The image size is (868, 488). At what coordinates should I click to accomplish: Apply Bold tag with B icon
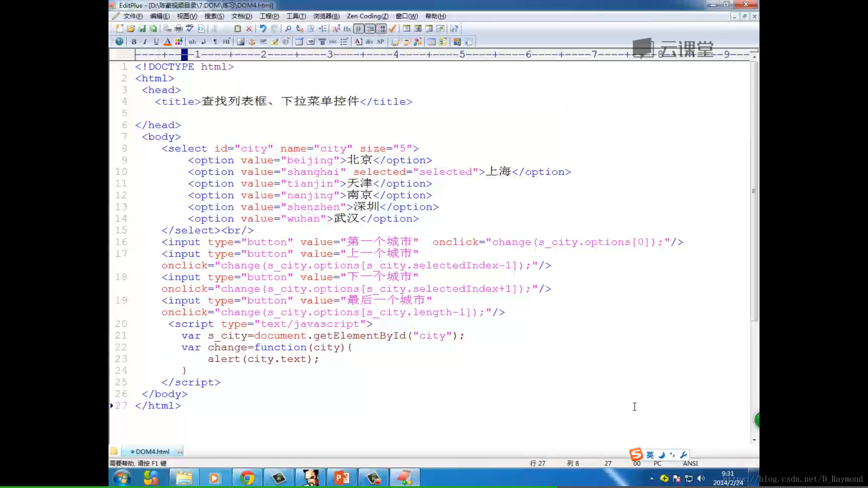pyautogui.click(x=134, y=42)
